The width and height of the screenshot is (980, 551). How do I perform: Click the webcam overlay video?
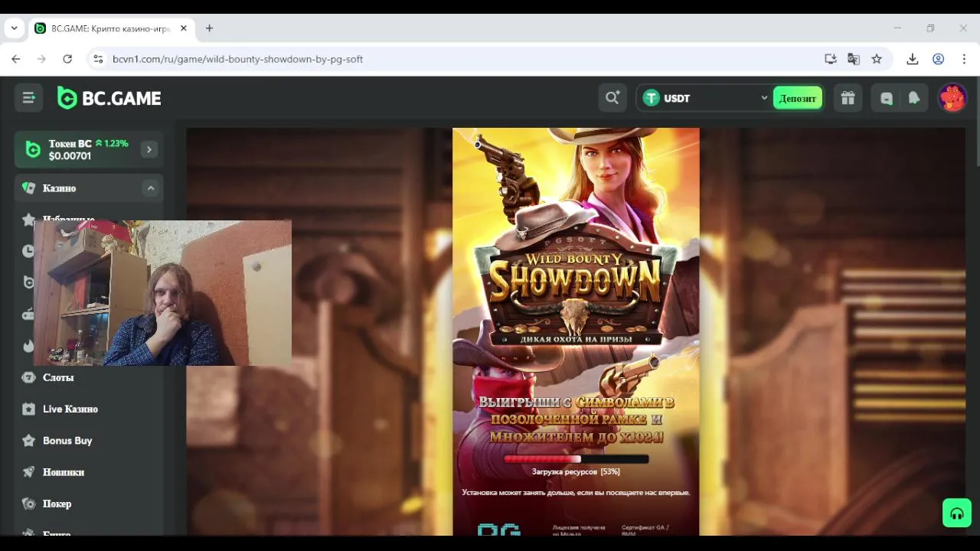(x=163, y=293)
